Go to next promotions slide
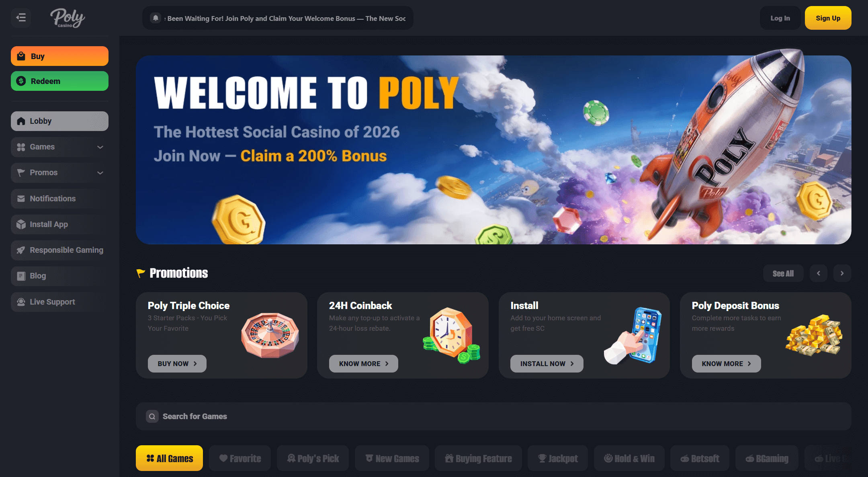Image resolution: width=868 pixels, height=477 pixels. 842,273
